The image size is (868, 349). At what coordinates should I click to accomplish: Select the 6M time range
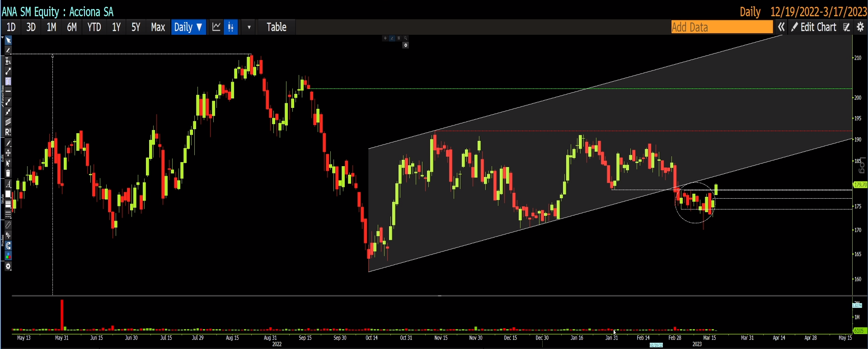point(72,27)
